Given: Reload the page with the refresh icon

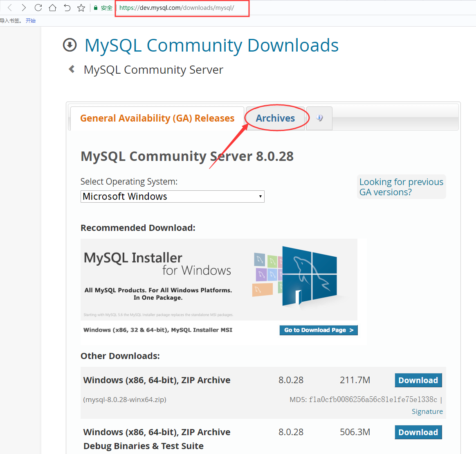Looking at the screenshot, I should (x=38, y=8).
